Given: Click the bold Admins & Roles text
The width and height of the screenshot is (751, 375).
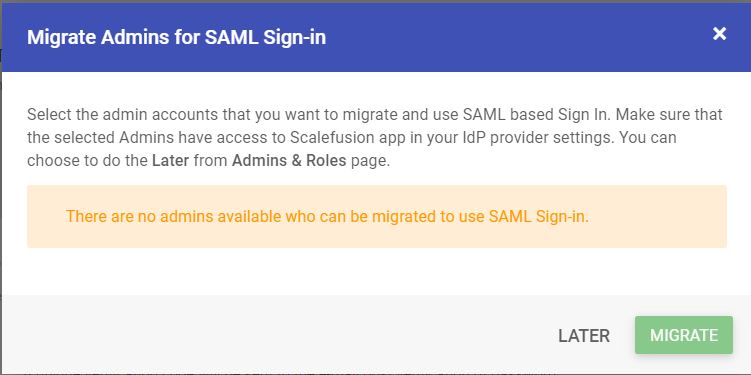Looking at the screenshot, I should point(289,160).
